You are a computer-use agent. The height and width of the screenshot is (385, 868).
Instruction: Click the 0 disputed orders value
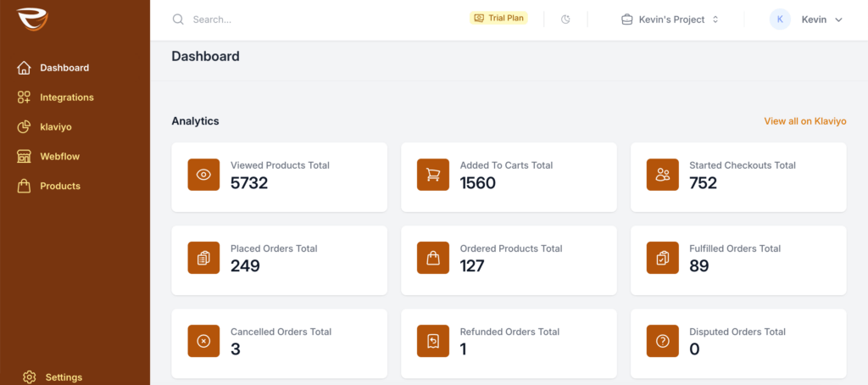click(x=695, y=349)
